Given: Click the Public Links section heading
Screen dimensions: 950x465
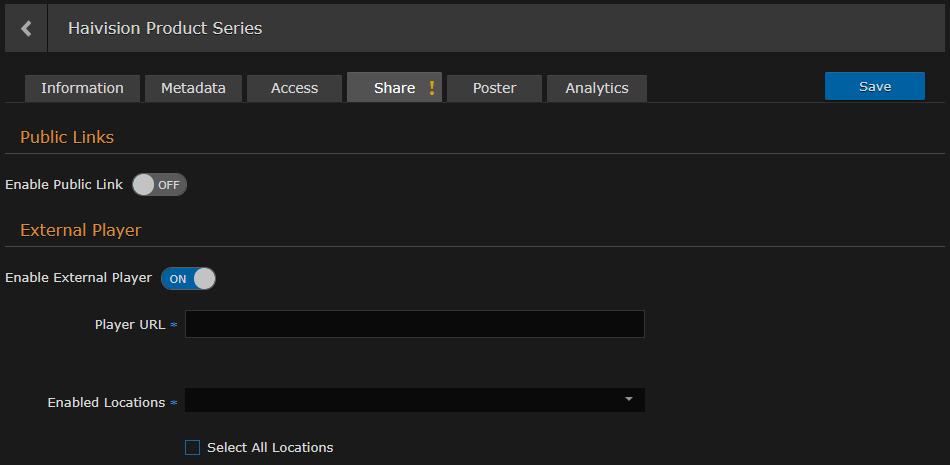Looking at the screenshot, I should 67,137.
